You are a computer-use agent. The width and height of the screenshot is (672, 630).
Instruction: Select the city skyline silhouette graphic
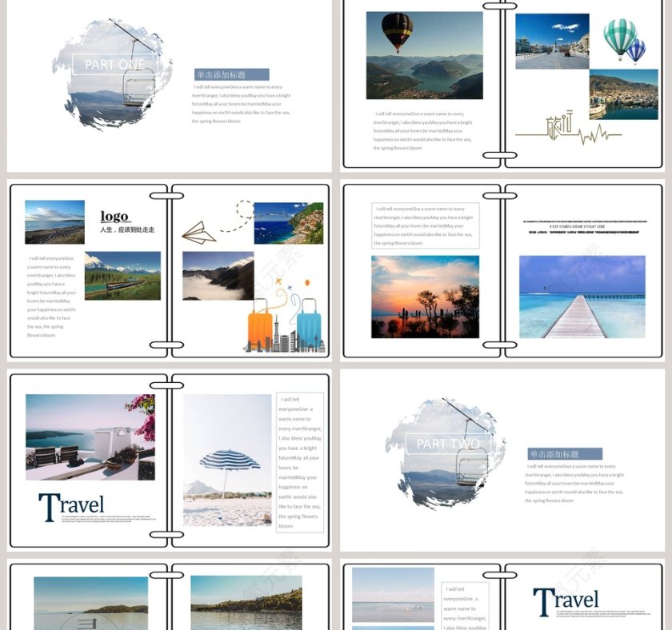coord(284,344)
